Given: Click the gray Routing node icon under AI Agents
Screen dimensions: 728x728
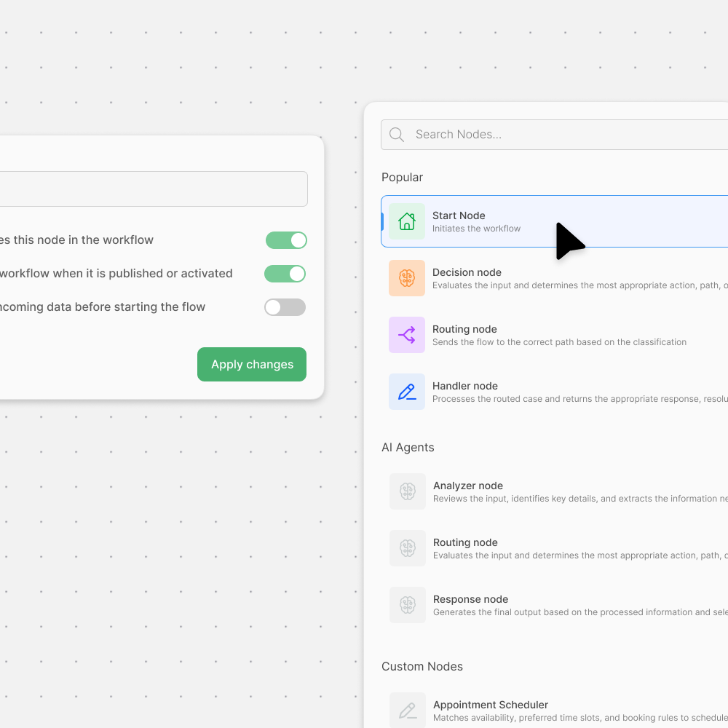Looking at the screenshot, I should pos(408,548).
